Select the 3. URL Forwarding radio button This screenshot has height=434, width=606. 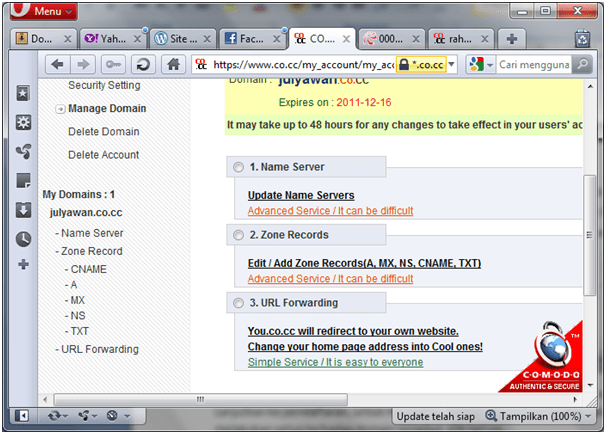[237, 303]
